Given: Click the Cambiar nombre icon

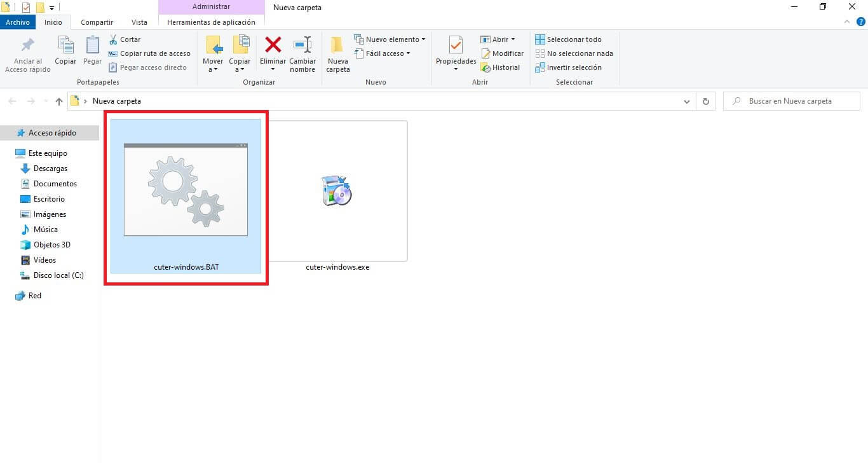Looking at the screenshot, I should (302, 45).
